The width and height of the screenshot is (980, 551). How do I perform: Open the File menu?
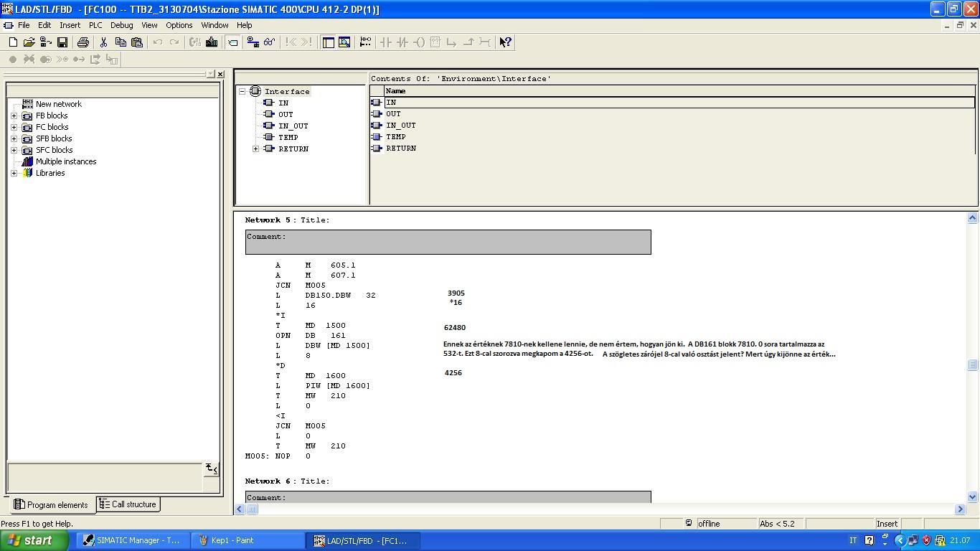click(24, 25)
